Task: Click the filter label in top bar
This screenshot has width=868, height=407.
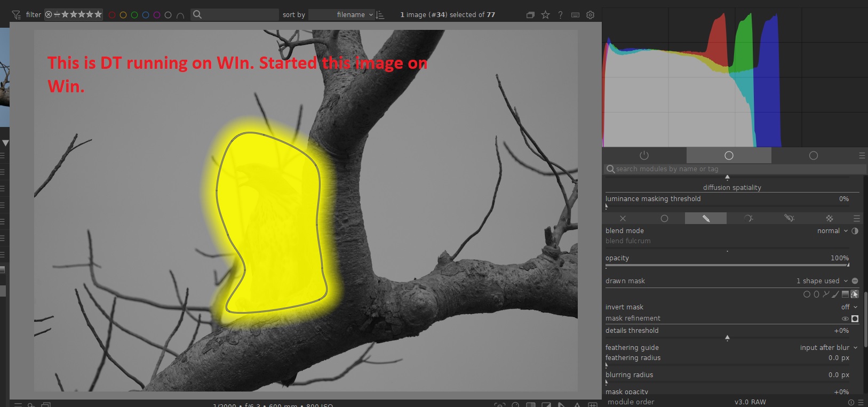Action: point(33,15)
